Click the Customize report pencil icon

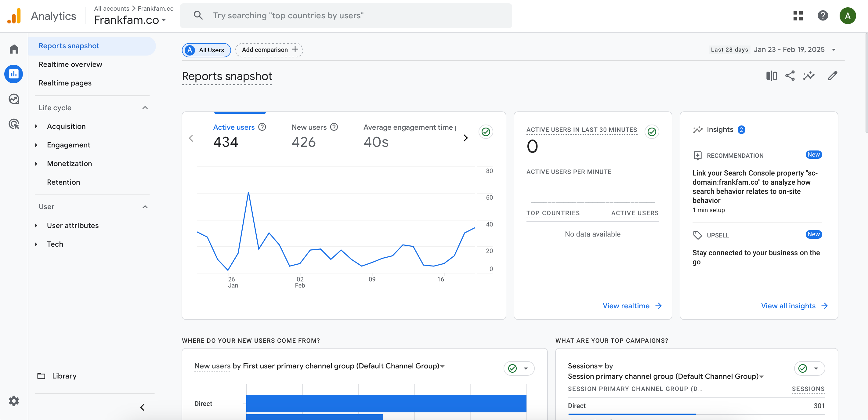(832, 76)
